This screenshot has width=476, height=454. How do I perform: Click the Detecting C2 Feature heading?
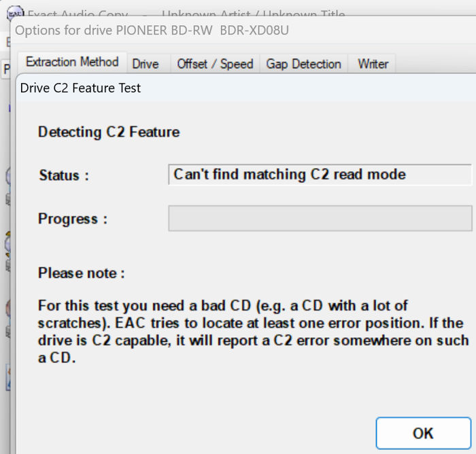(109, 132)
